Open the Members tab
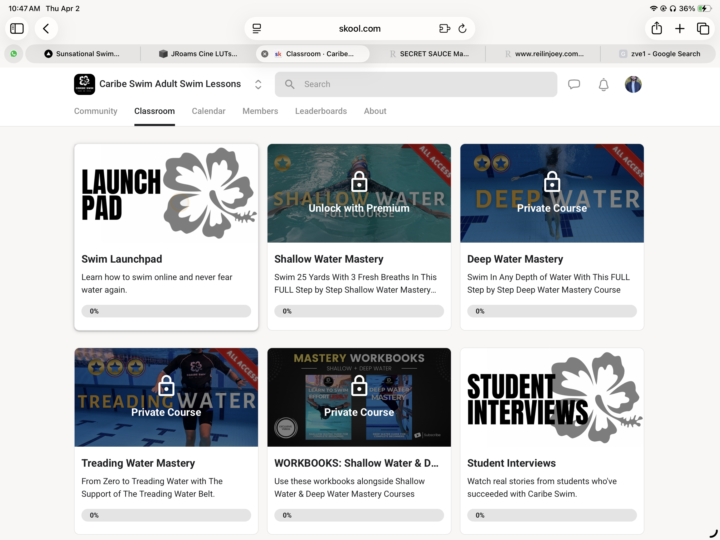Viewport: 720px width, 540px height. 260,111
